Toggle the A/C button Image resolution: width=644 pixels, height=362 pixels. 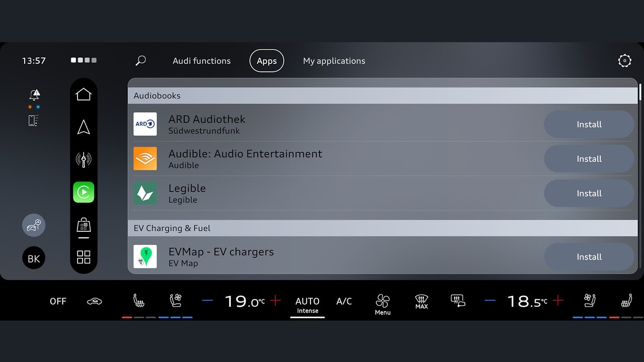(344, 301)
